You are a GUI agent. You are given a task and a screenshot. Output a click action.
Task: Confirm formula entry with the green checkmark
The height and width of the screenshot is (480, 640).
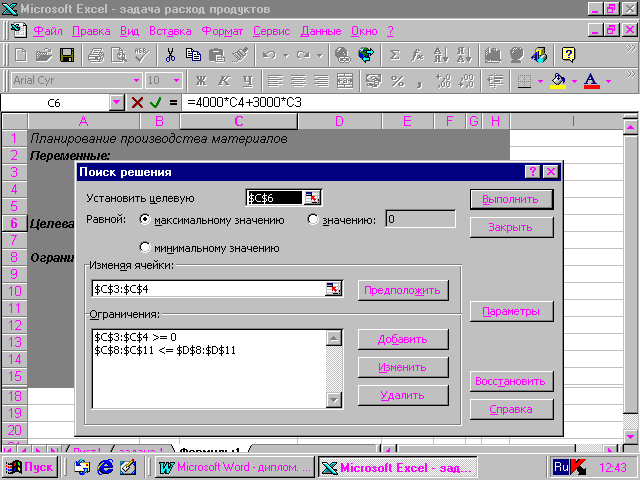156,102
